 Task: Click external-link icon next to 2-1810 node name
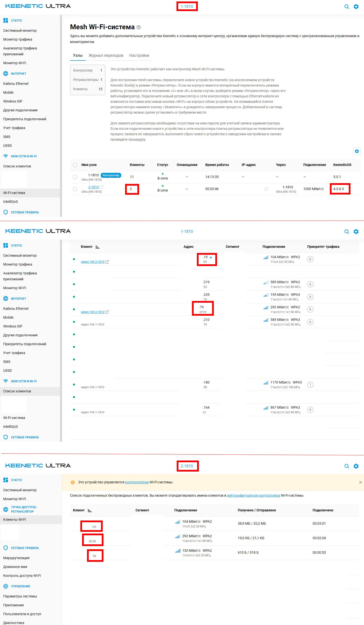102,187
